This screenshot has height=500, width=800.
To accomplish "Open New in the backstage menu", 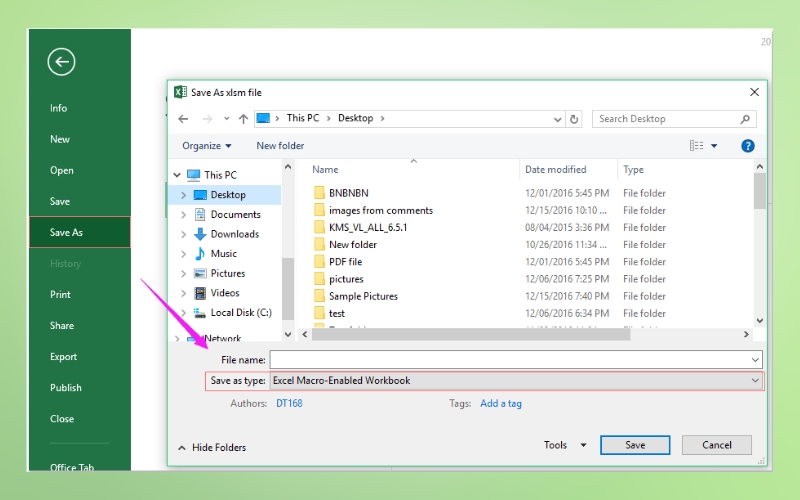I will coord(60,139).
